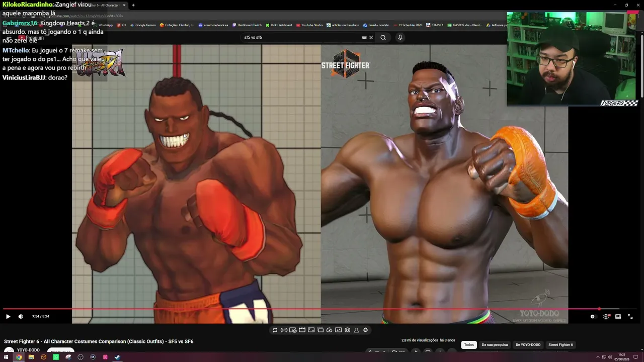Open the Email – contato bookmark
The height and width of the screenshot is (362, 644).
[376, 25]
